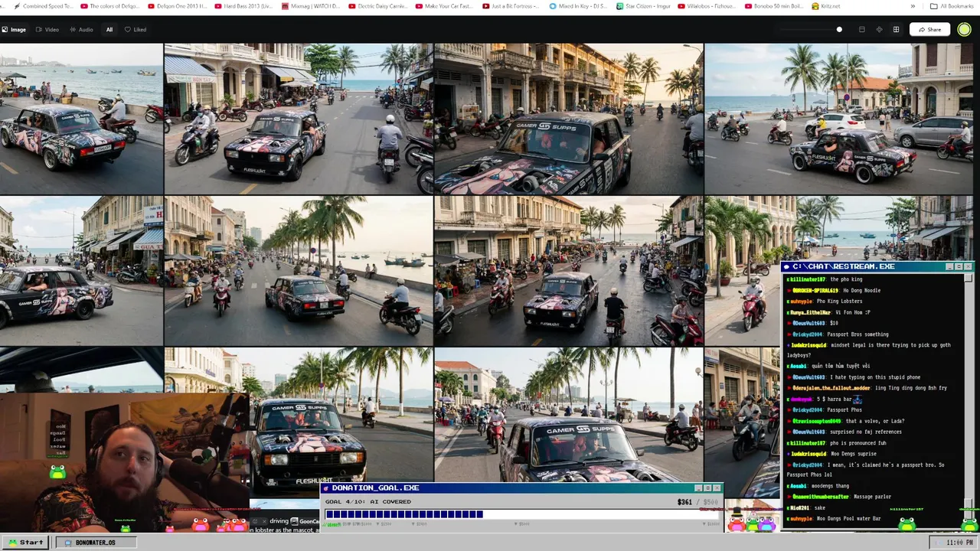Open 'The colors of Defqo...' bookmark
This screenshot has width=980, height=551.
pyautogui.click(x=109, y=6)
